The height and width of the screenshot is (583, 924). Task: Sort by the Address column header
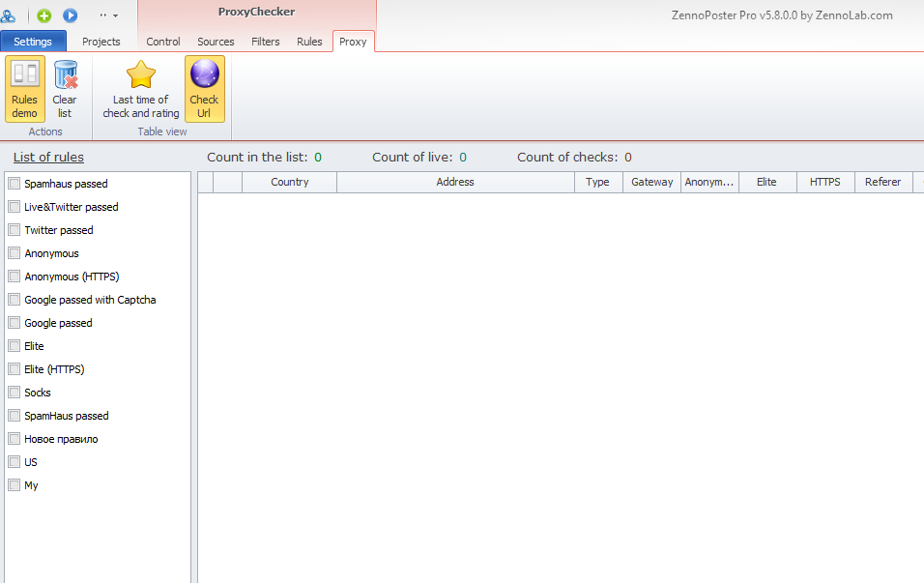click(x=455, y=182)
